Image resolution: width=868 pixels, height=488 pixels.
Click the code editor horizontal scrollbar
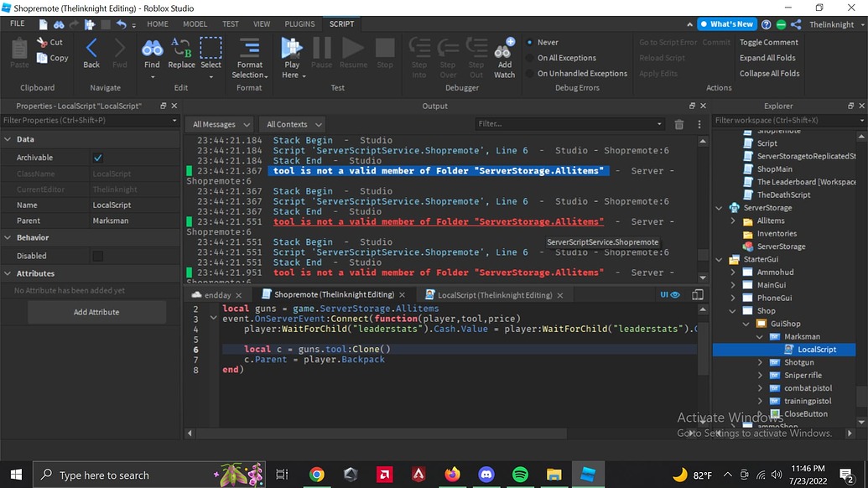pos(381,433)
